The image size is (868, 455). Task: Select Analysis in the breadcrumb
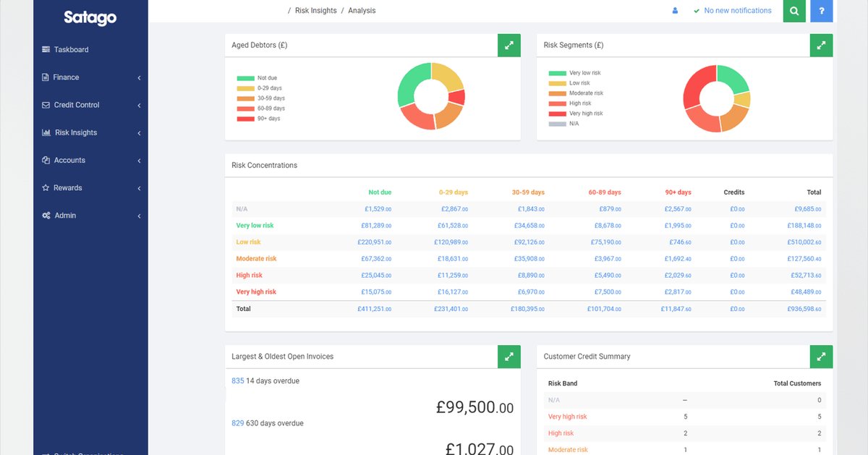[x=362, y=10]
